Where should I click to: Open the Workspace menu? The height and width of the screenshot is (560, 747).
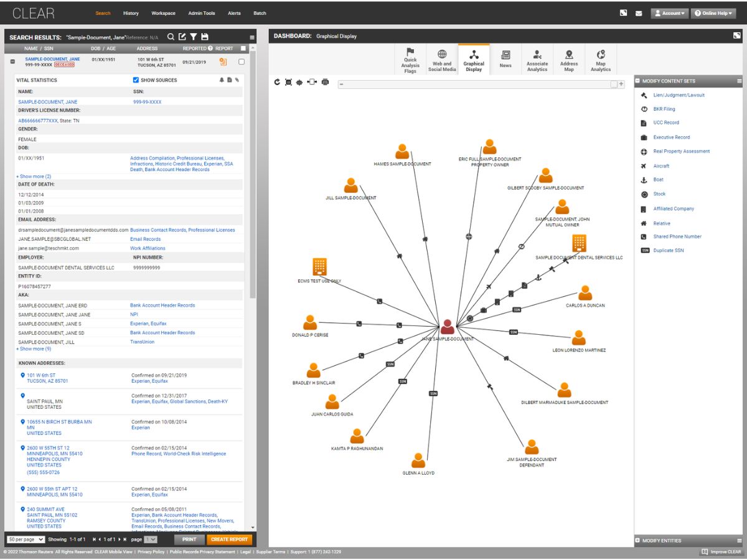click(x=163, y=13)
